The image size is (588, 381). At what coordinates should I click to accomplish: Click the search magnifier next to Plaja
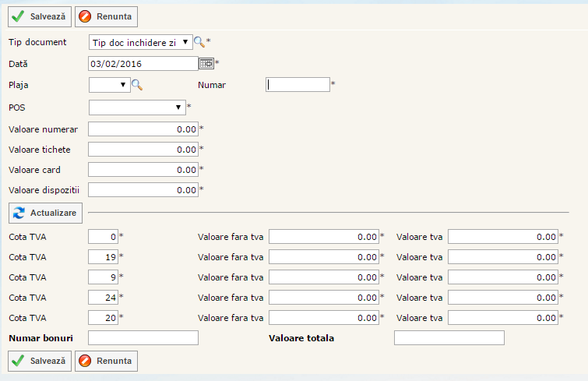(137, 85)
